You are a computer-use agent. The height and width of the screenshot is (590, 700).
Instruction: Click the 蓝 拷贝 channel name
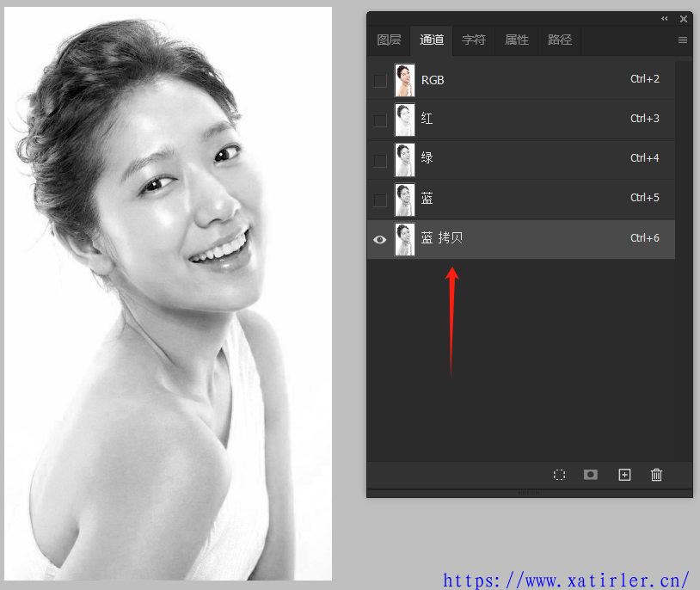(441, 237)
